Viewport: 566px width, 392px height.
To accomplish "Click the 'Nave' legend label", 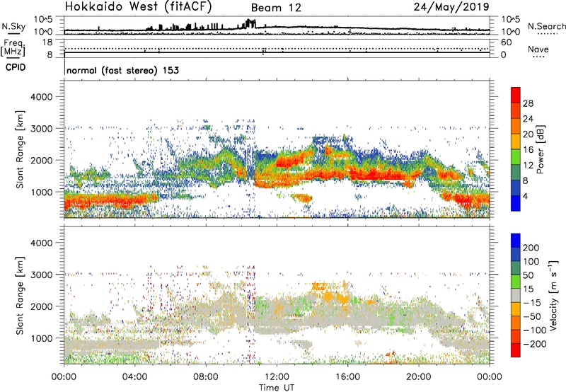I will point(538,50).
